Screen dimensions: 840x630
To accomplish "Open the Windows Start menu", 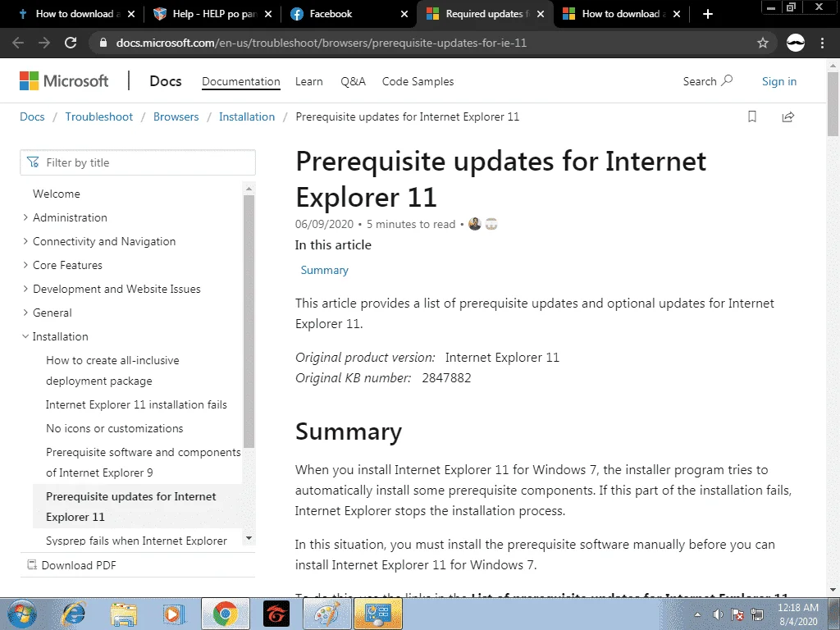I will click(x=22, y=614).
